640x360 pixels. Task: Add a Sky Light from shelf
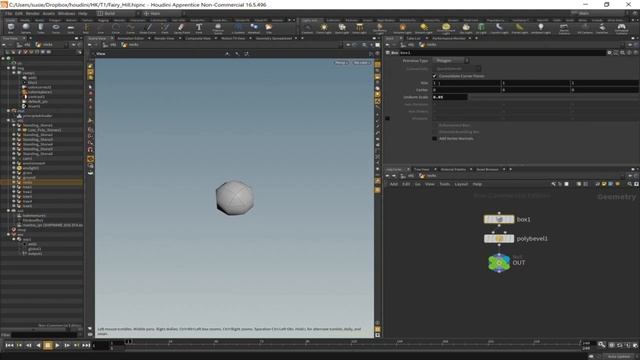tap(466, 29)
